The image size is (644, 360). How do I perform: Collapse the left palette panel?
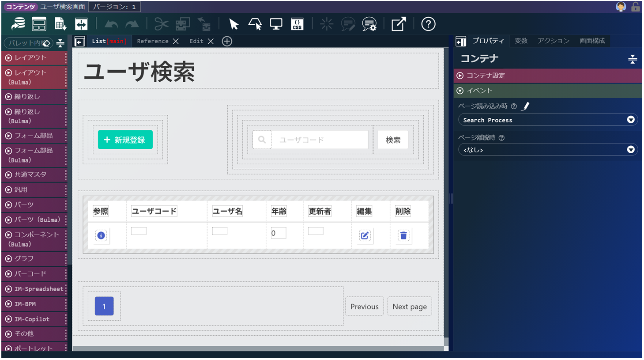[x=79, y=42]
